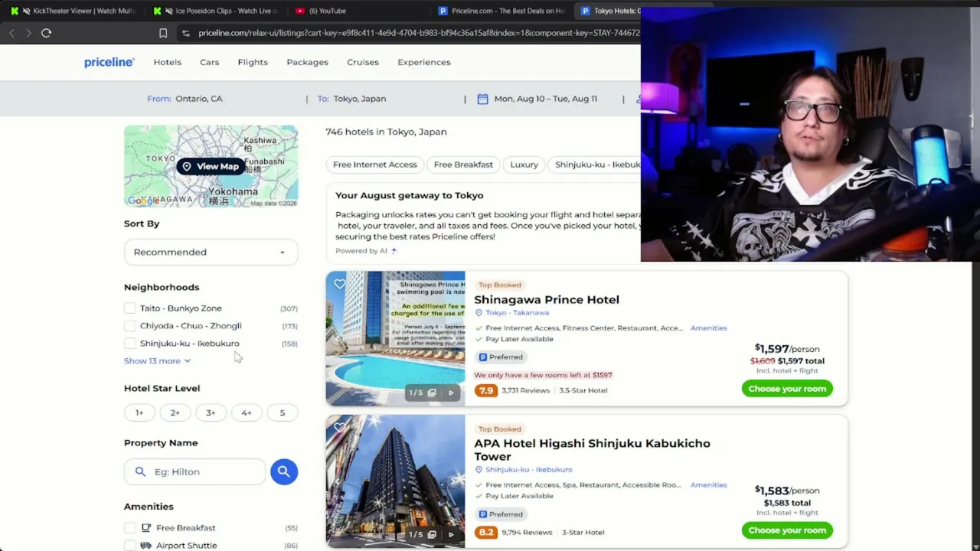Select the 3+ hotel star level
The image size is (980, 551).
(211, 412)
